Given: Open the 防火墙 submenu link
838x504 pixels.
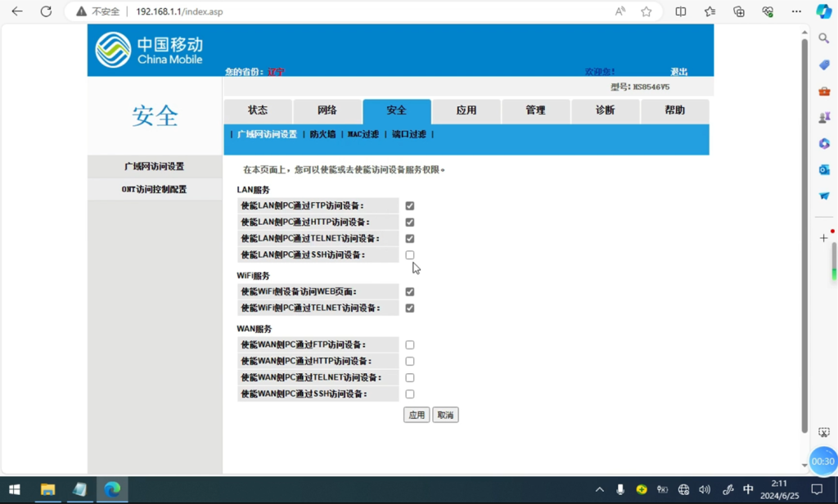Looking at the screenshot, I should click(x=322, y=134).
